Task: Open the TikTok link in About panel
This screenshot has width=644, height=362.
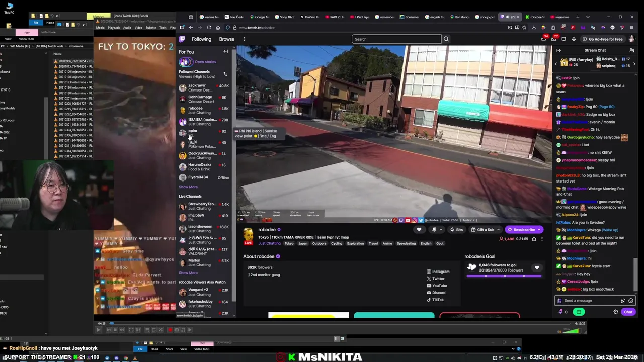Action: (435, 300)
